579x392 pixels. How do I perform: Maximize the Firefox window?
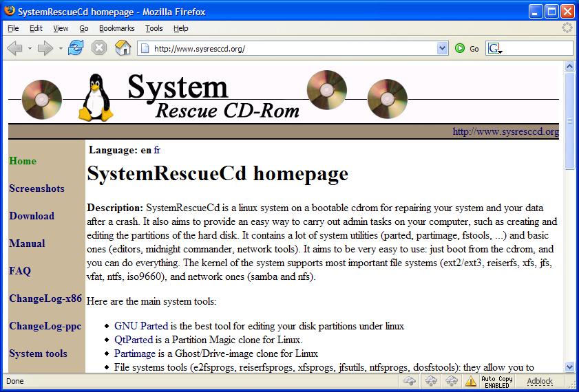click(x=551, y=12)
